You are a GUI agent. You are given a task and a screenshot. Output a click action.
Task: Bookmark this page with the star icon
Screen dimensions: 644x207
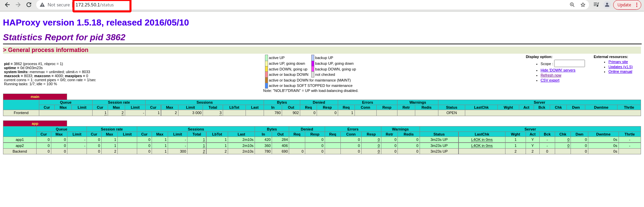coord(583,5)
